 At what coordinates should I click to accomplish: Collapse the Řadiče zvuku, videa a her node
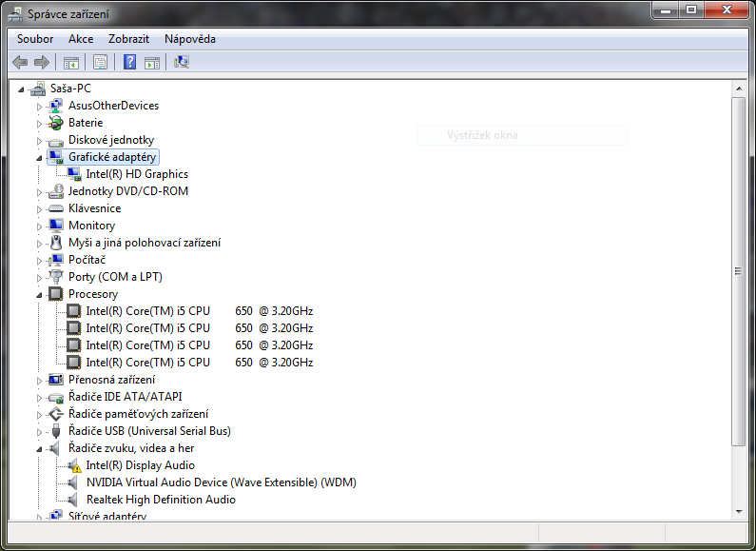[x=40, y=450]
